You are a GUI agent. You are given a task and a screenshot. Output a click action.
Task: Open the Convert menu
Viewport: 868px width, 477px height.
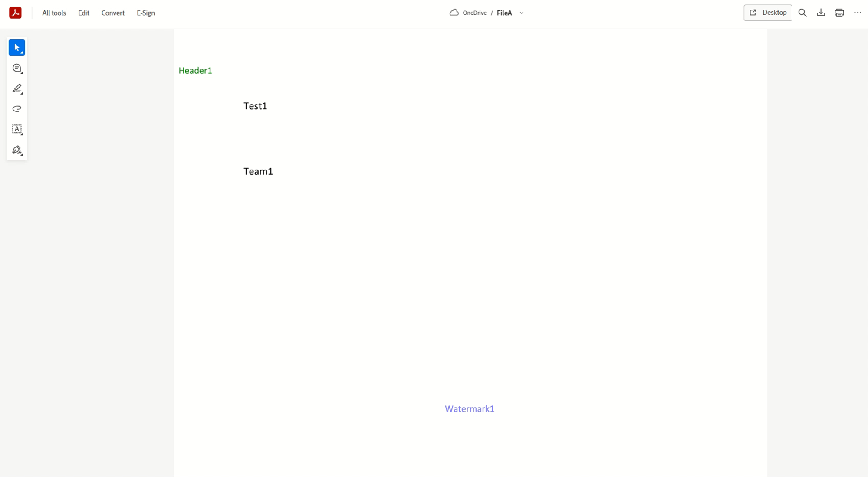[113, 13]
